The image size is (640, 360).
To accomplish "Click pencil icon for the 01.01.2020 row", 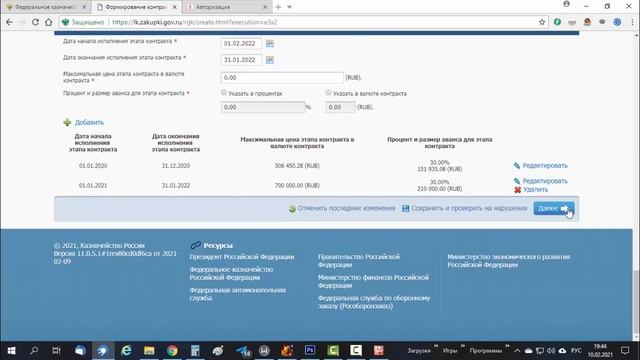I will click(x=517, y=166).
